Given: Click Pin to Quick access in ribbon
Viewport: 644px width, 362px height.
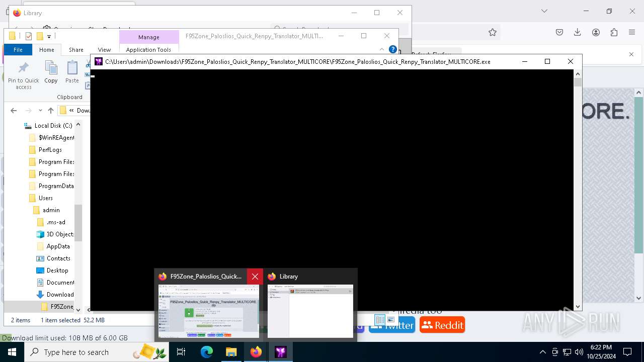Looking at the screenshot, I should pos(23,75).
